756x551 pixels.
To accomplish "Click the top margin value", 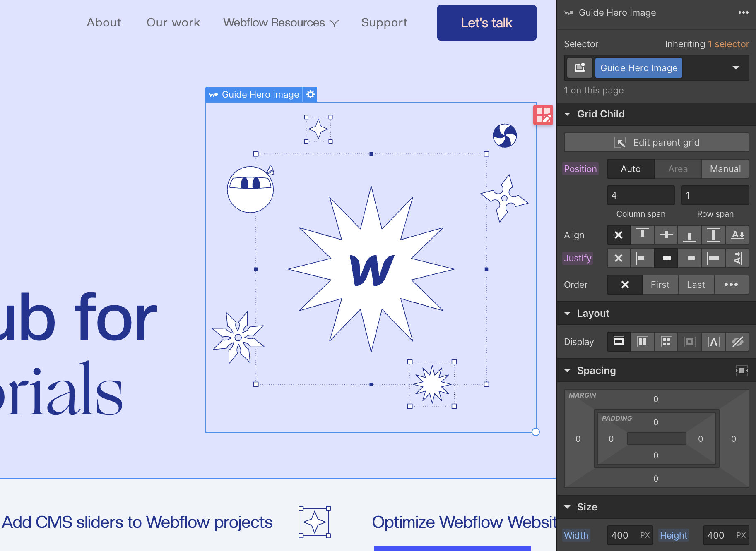I will 656,399.
